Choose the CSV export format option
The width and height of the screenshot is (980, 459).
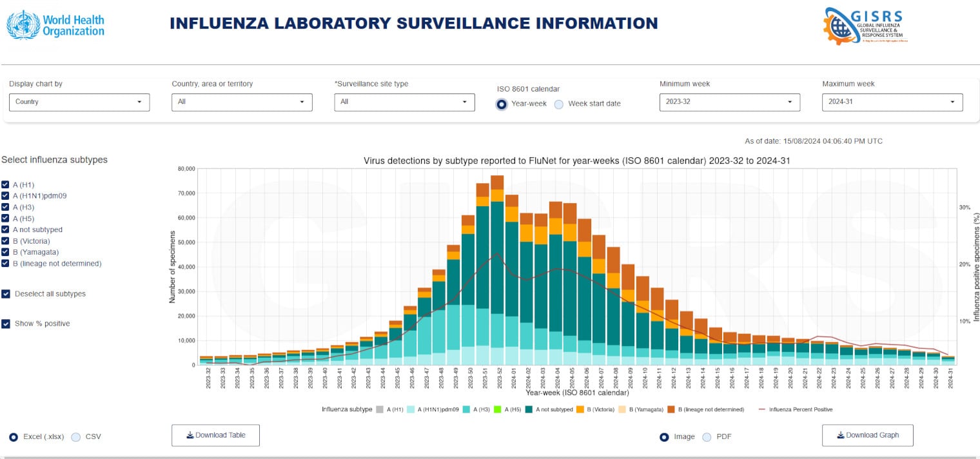(x=76, y=437)
